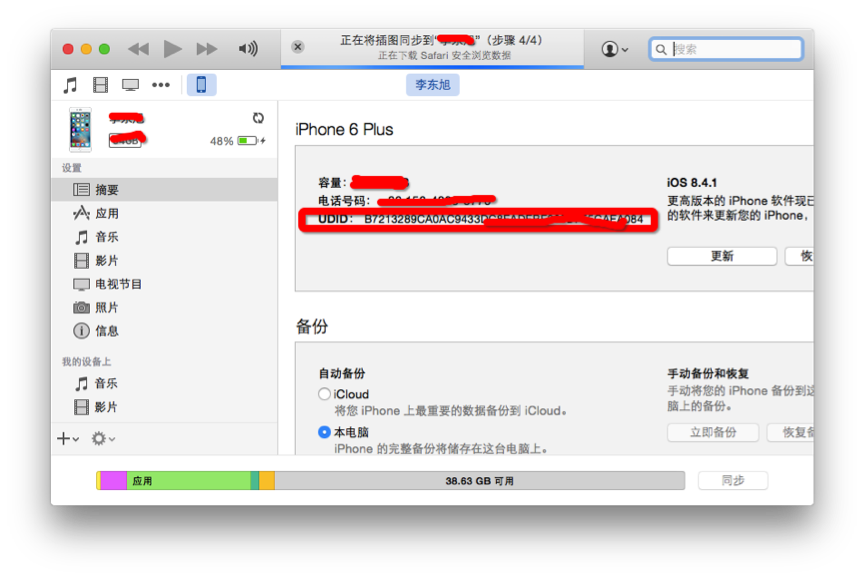Select the iPhone device button
Image resolution: width=865 pixels, height=579 pixels.
pyautogui.click(x=201, y=85)
